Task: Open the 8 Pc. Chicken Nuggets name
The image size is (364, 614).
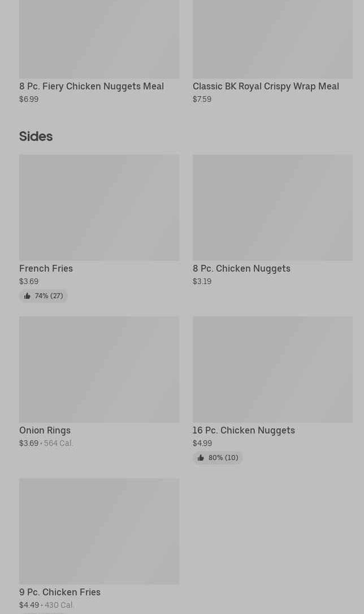Action: [x=241, y=269]
